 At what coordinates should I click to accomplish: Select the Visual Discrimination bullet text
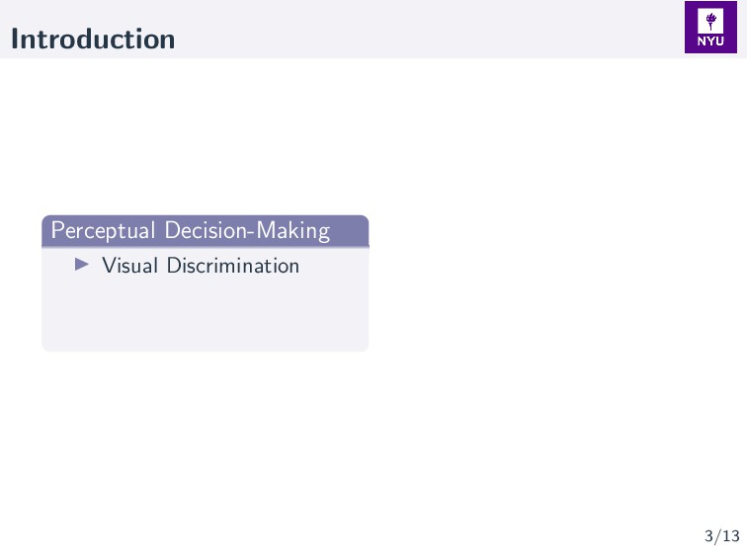pyautogui.click(x=201, y=266)
